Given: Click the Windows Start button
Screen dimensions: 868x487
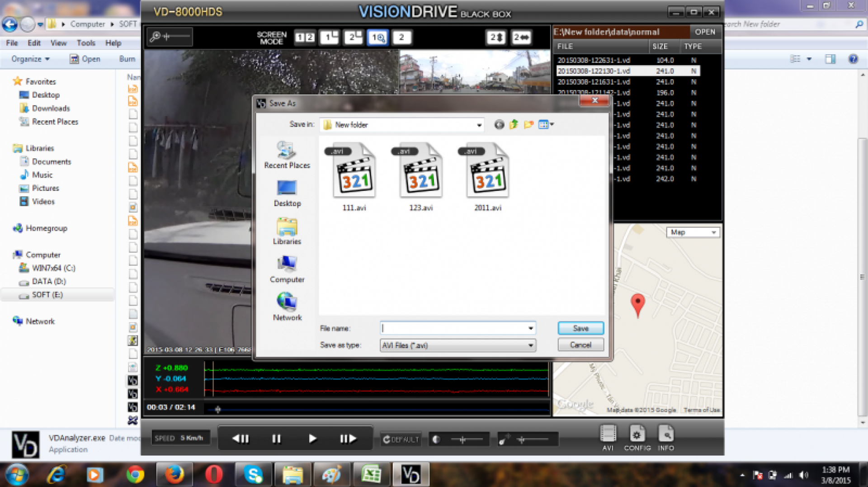Looking at the screenshot, I should pos(17,475).
